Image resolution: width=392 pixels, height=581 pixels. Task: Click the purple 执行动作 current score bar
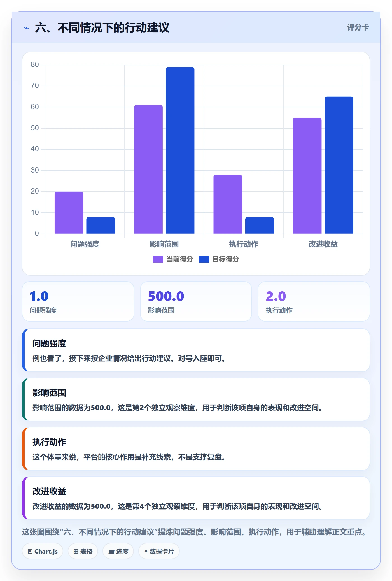(x=228, y=204)
